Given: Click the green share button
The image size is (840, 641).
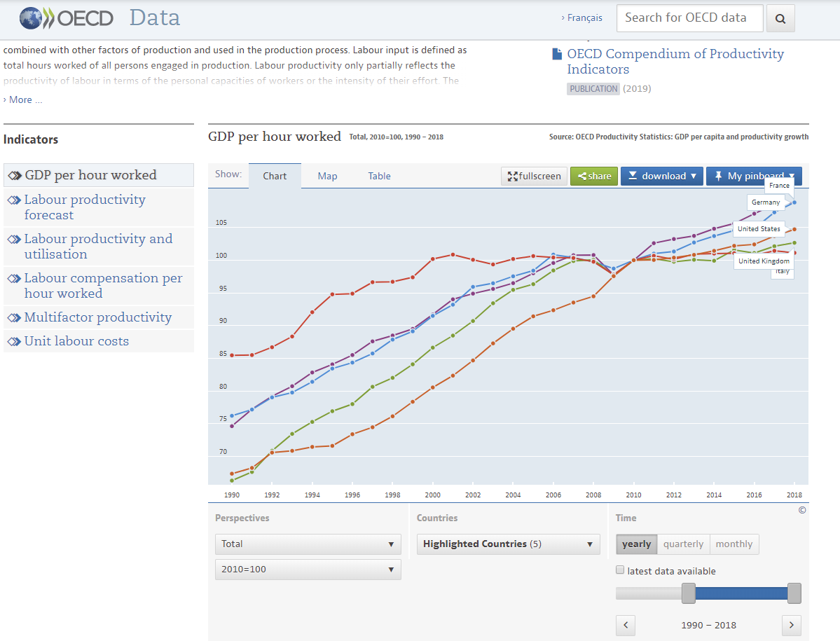Looking at the screenshot, I should pos(594,176).
